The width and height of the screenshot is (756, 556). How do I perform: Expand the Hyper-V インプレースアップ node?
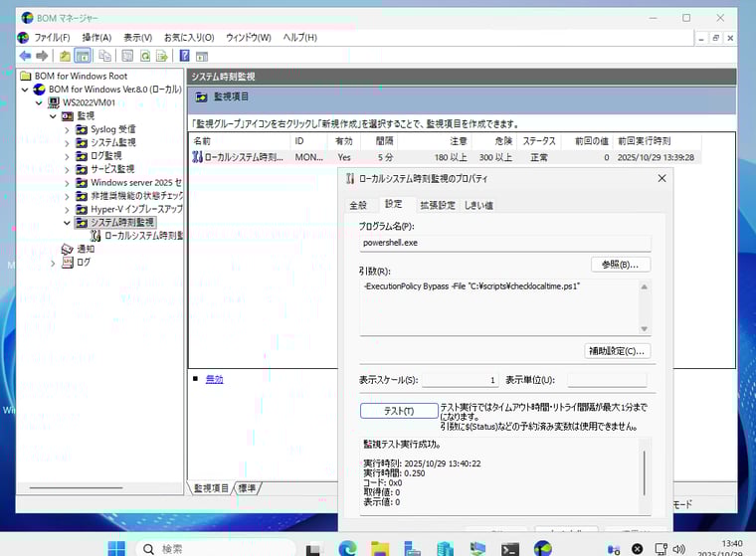click(67, 210)
